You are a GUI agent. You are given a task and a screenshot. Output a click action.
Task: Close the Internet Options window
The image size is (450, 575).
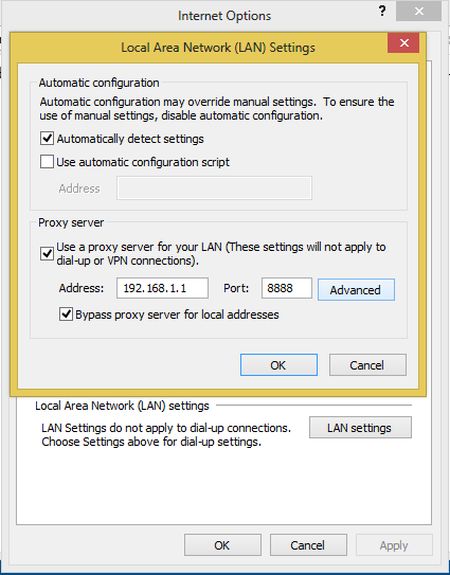(x=418, y=12)
